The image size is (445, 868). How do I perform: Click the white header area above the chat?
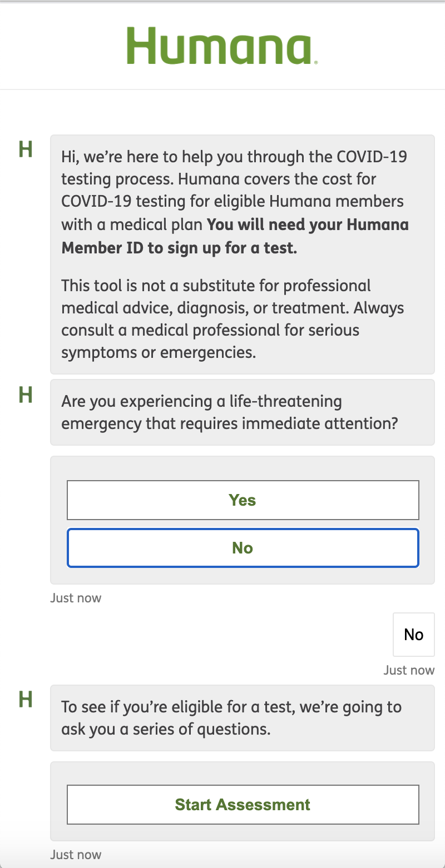[67, 46]
